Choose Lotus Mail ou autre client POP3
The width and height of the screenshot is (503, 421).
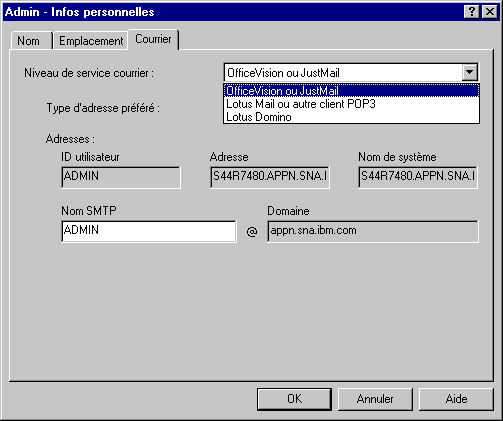point(351,104)
